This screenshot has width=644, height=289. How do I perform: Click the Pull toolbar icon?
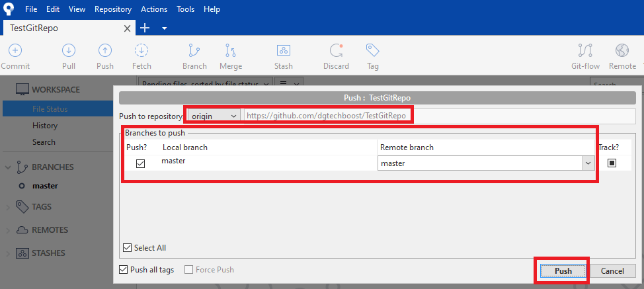(69, 51)
